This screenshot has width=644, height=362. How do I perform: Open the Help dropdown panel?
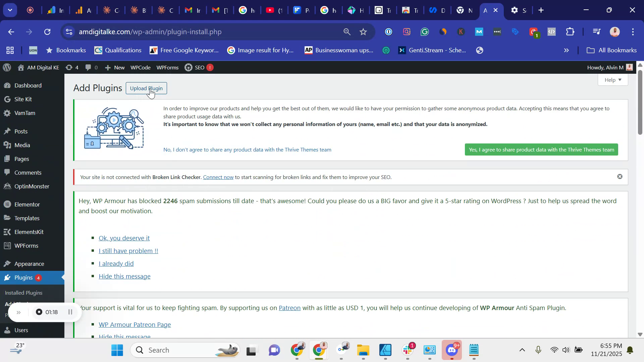[612, 79]
